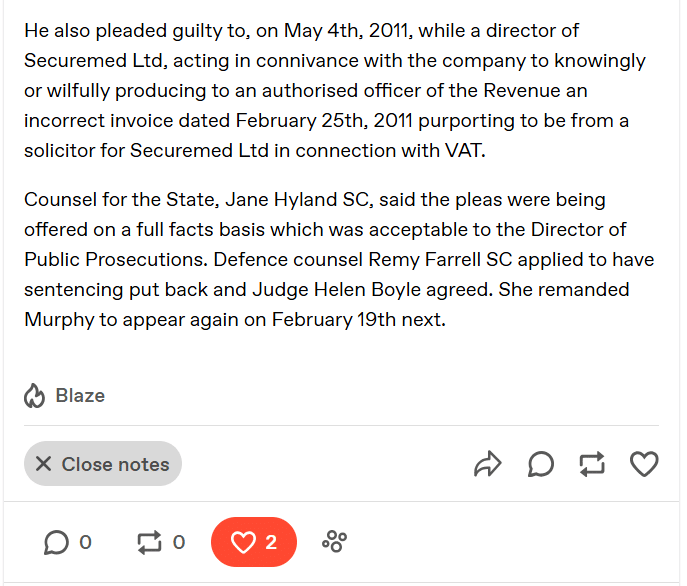Close notes with the grey pill button
Image resolution: width=687 pixels, height=586 pixels.
click(x=103, y=464)
